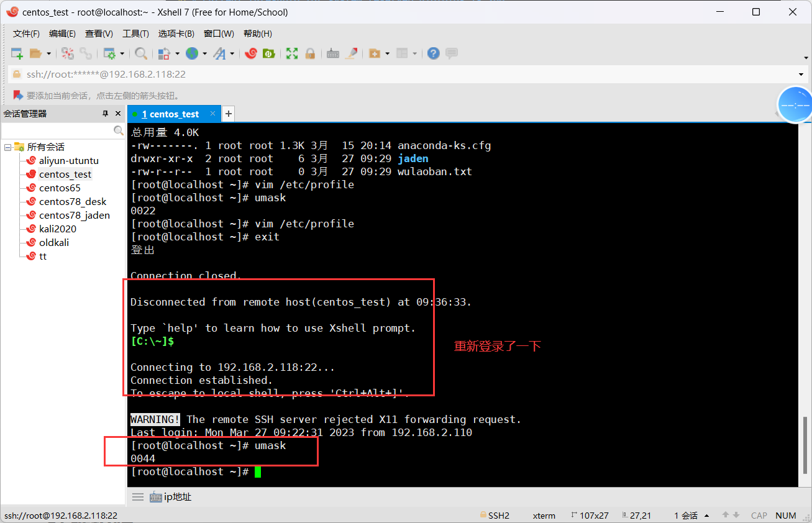Open the font dropdown arrow in toolbar
Image resolution: width=812 pixels, height=523 pixels.
[x=232, y=54]
